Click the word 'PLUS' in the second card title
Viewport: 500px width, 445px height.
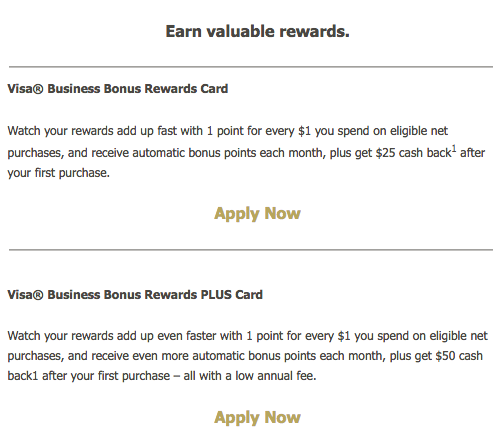(x=216, y=295)
